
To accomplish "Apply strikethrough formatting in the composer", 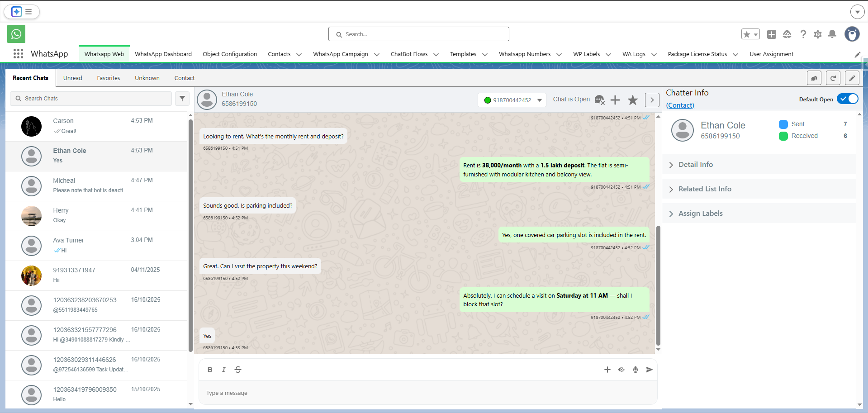I will click(x=238, y=370).
